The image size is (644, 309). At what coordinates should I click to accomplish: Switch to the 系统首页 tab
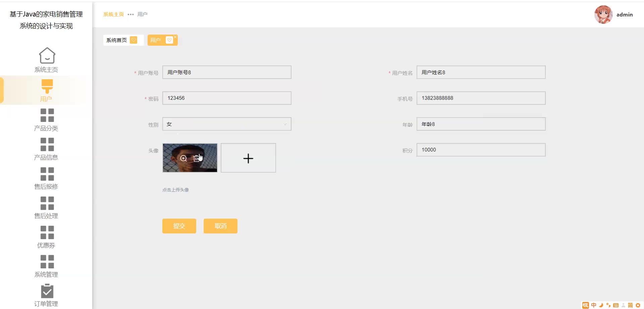123,40
